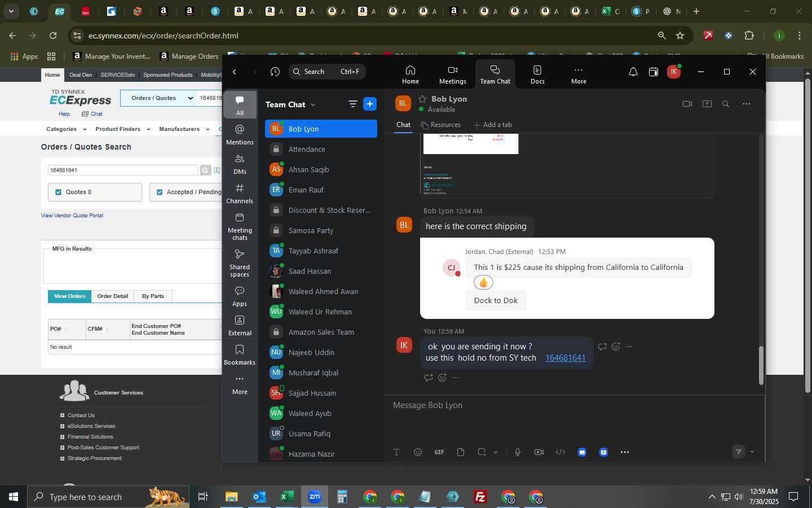Focus the order number search field
Screen dimensions: 812x508
[x=123, y=170]
